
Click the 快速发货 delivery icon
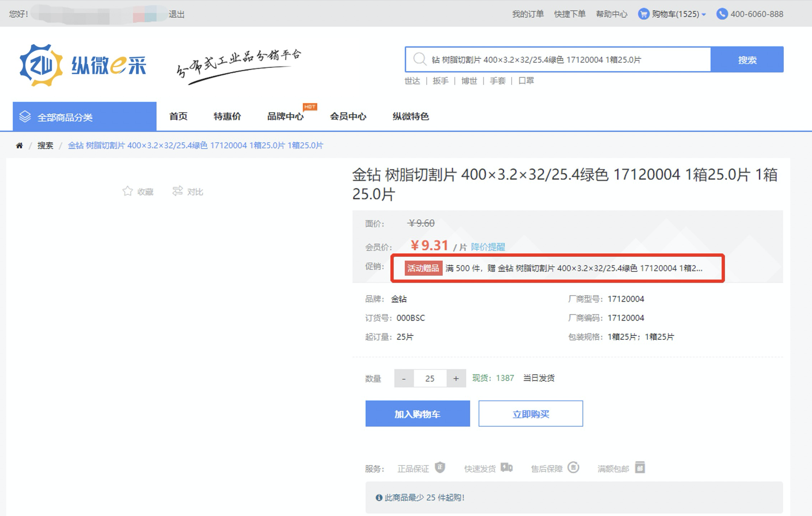507,468
